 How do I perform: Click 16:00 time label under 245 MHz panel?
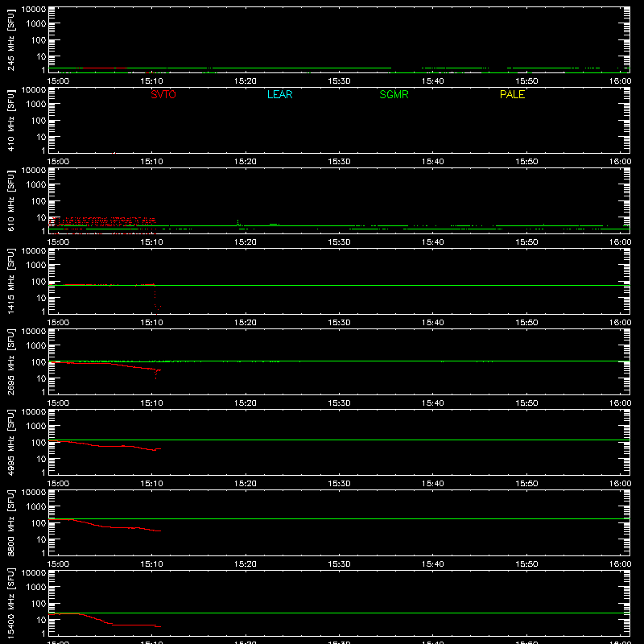tap(620, 81)
